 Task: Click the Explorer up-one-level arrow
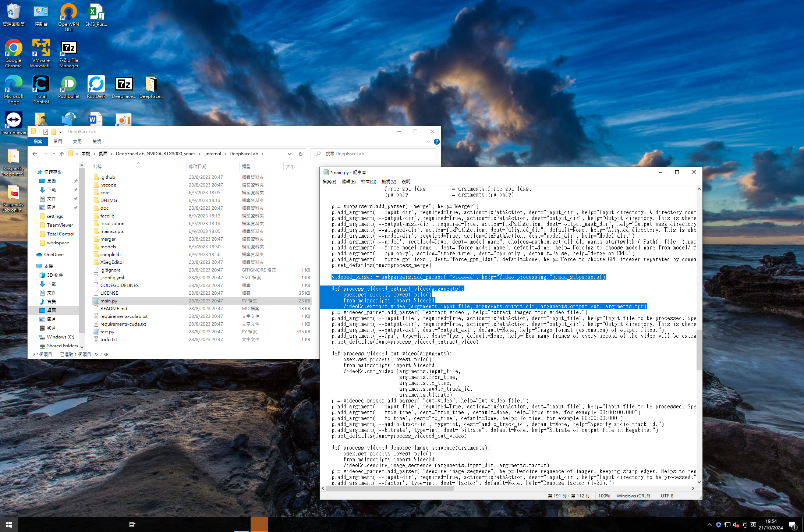tap(62, 154)
